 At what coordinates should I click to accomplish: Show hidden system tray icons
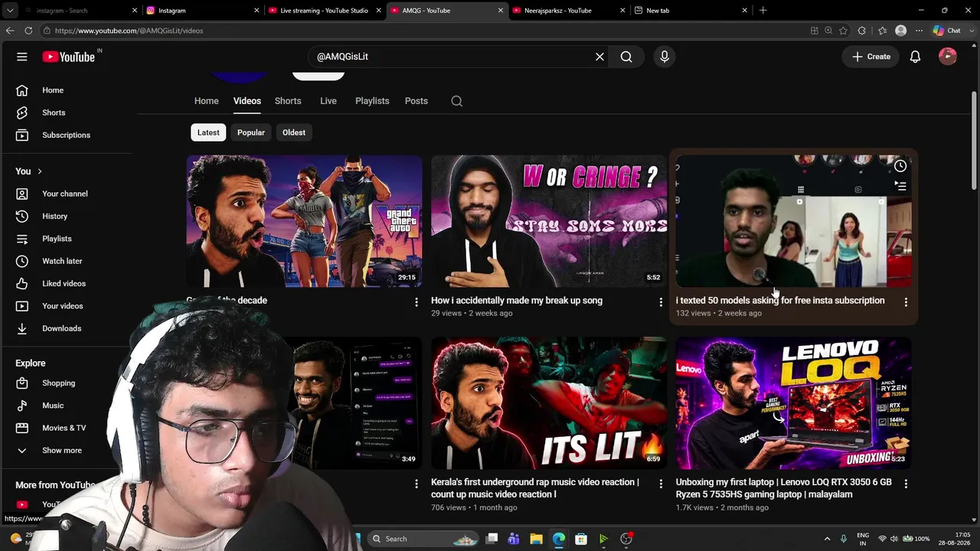pos(827,539)
